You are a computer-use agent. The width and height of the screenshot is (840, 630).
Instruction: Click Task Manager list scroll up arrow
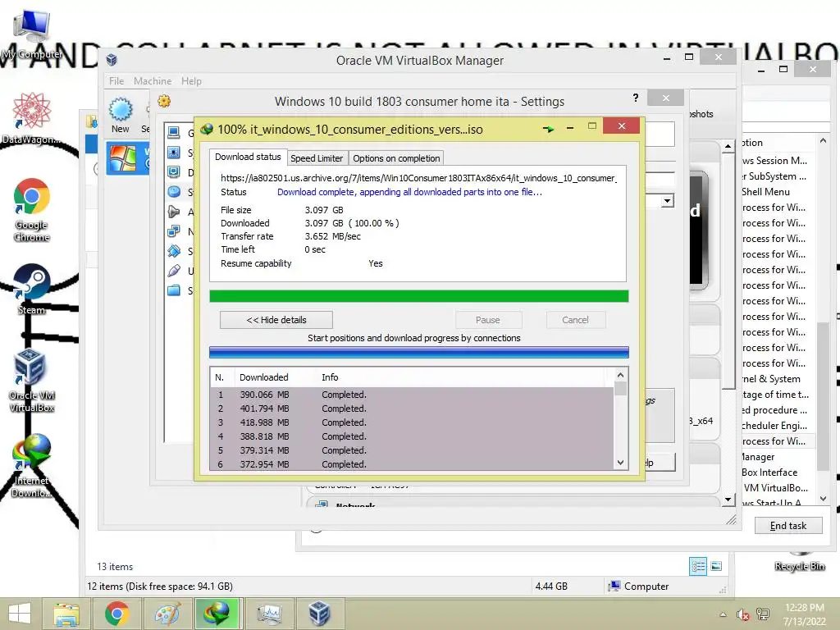823,140
